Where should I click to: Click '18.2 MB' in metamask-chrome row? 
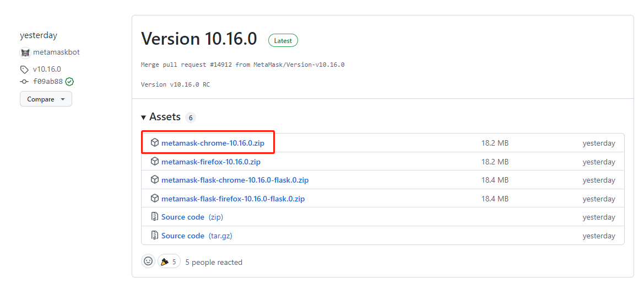pos(495,143)
